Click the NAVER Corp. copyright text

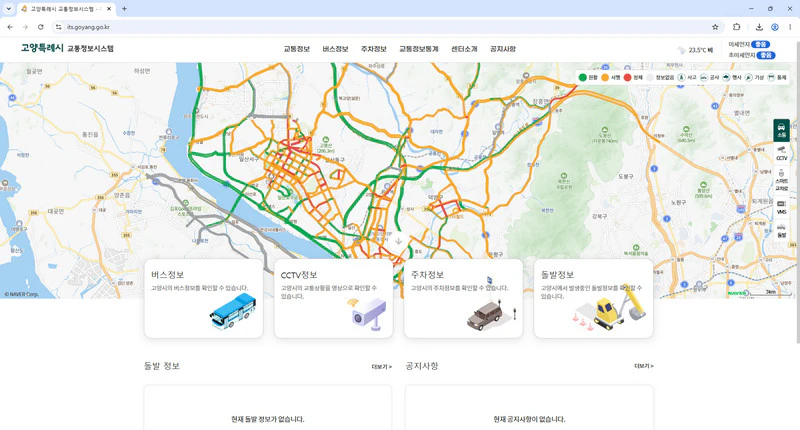click(21, 294)
